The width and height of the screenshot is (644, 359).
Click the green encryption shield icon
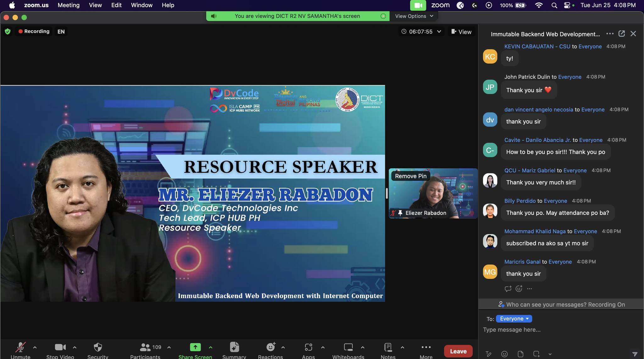(x=8, y=31)
